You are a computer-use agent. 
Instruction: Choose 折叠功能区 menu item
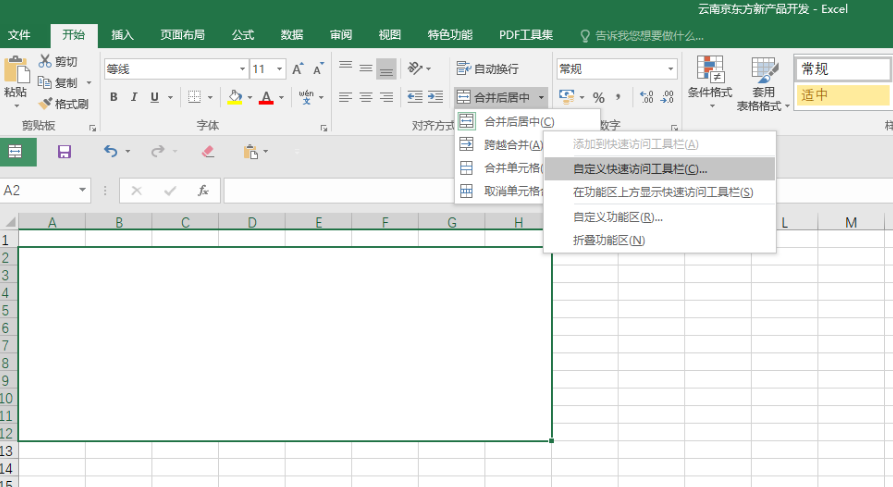660,240
